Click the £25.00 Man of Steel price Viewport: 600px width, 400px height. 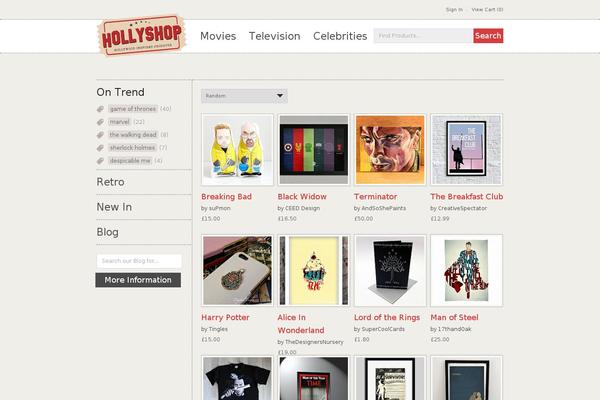(440, 340)
